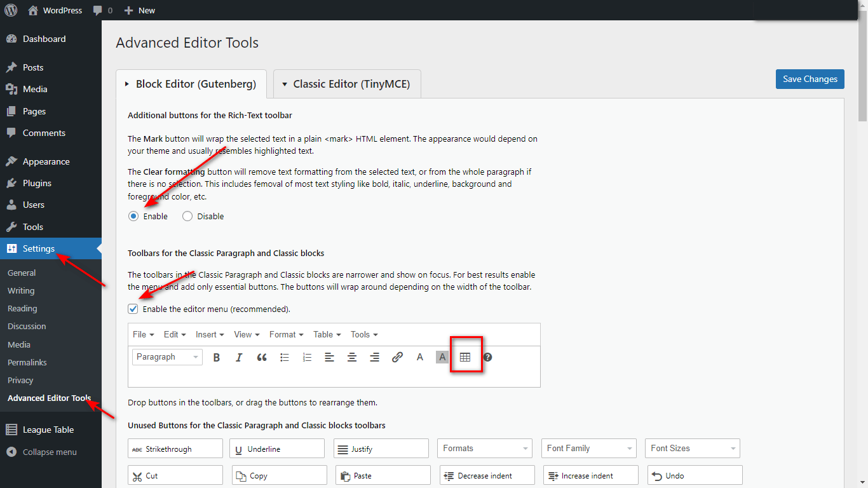Open the Privacy settings link

pos(20,380)
